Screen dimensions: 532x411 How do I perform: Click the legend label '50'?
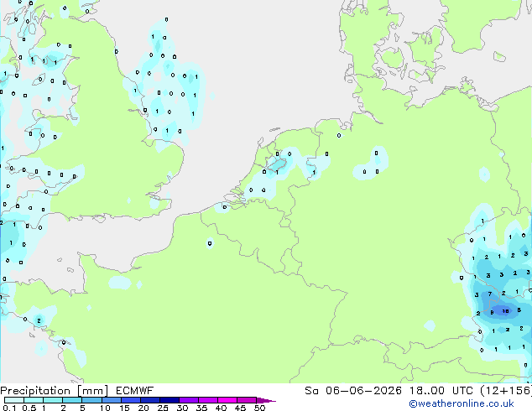coord(260,408)
